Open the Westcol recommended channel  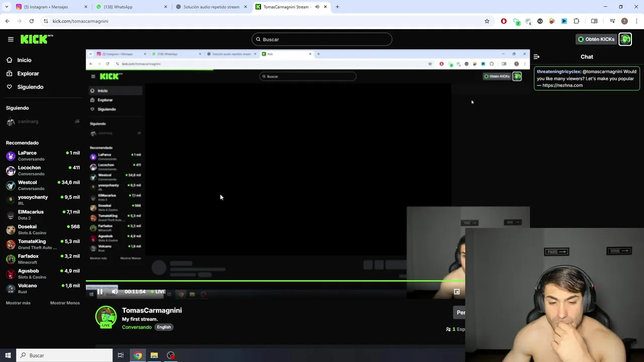pos(43,185)
